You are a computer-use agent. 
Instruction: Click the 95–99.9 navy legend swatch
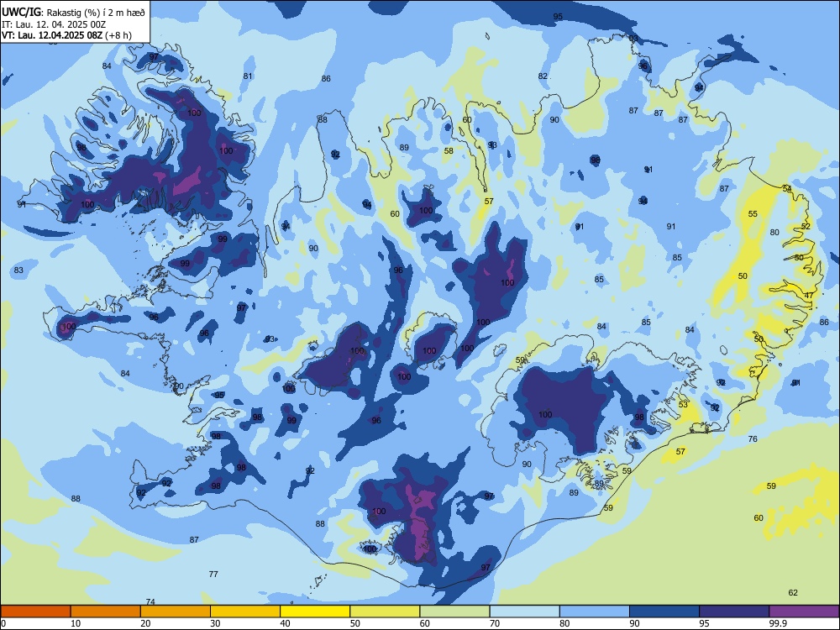[734, 612]
